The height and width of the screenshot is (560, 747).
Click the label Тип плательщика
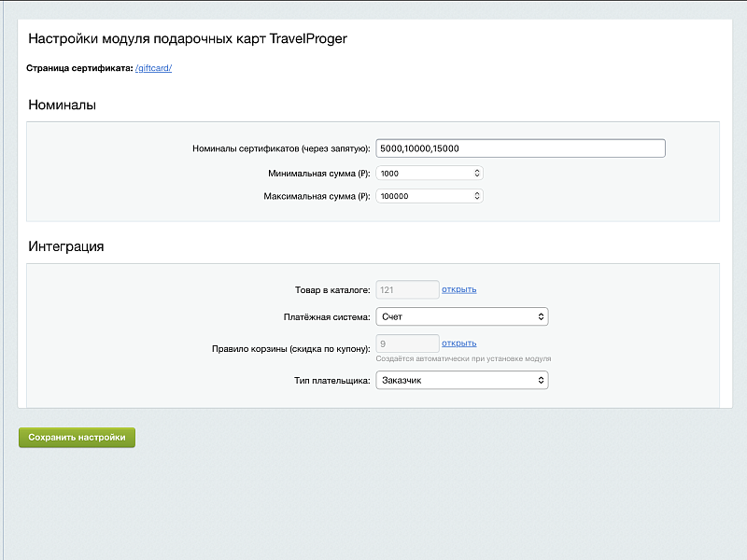click(x=332, y=381)
